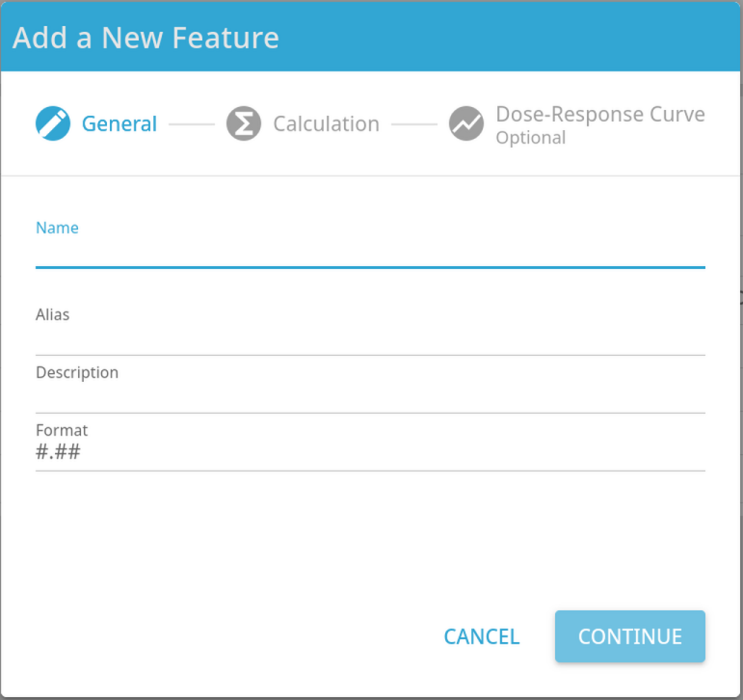Viewport: 743px width, 700px height.
Task: Click the Add a New Feature title
Action: 146,38
